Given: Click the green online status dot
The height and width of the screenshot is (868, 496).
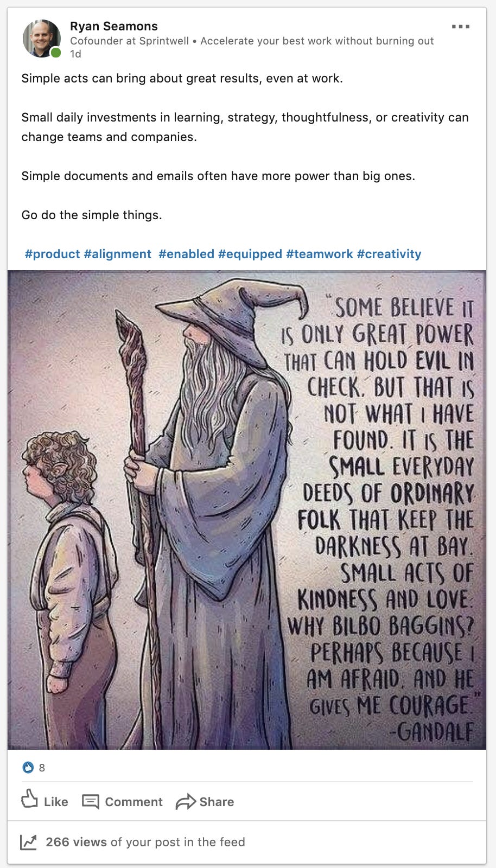Looking at the screenshot, I should 55,52.
